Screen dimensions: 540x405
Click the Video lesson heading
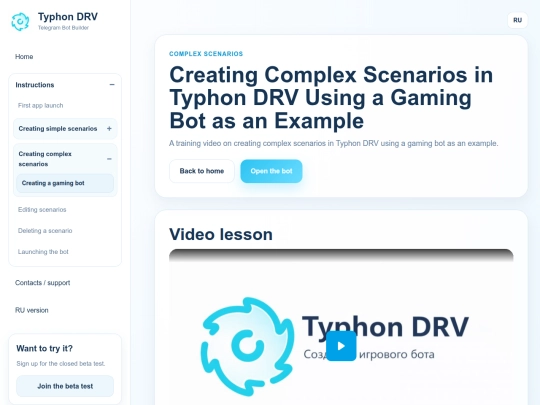[221, 235]
